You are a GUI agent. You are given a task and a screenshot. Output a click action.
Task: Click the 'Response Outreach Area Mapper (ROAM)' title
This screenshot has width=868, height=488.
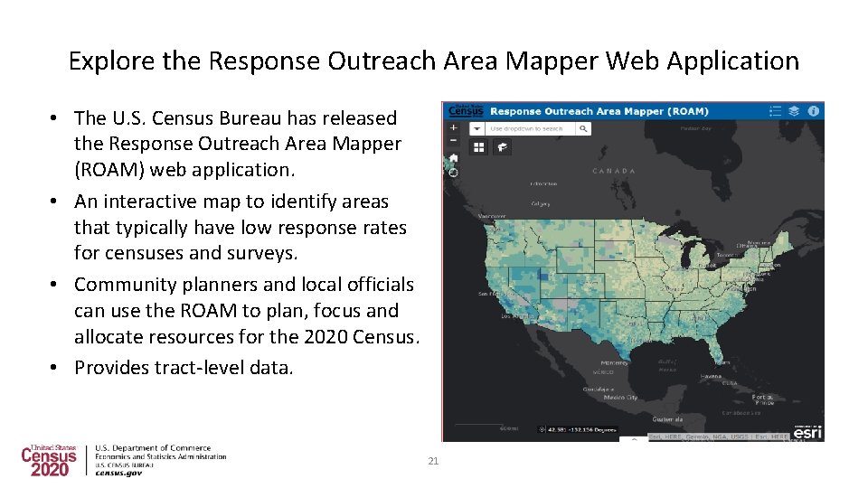pyautogui.click(x=599, y=111)
